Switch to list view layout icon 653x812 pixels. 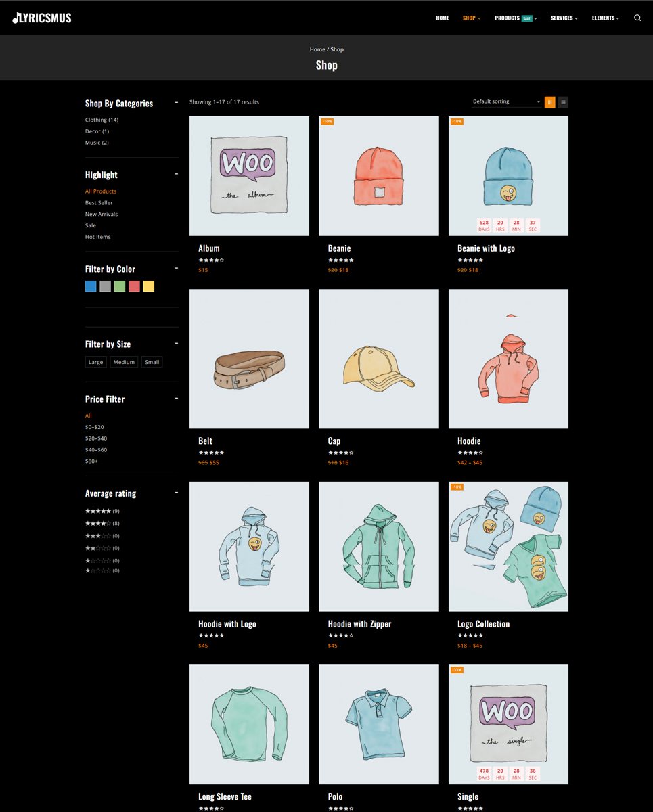564,102
